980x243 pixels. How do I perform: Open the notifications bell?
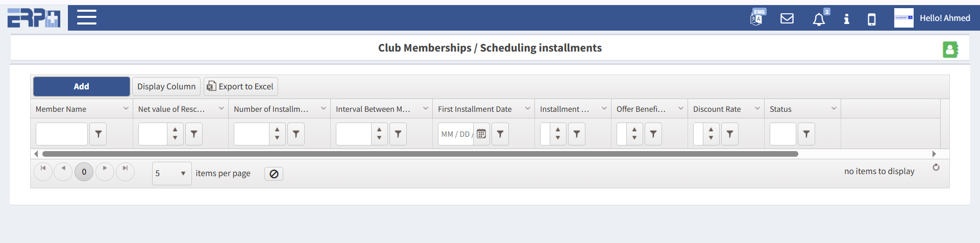coord(819,19)
